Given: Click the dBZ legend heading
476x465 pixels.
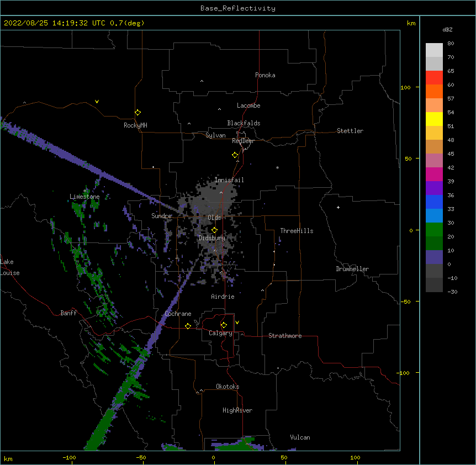Looking at the screenshot, I should point(447,29).
